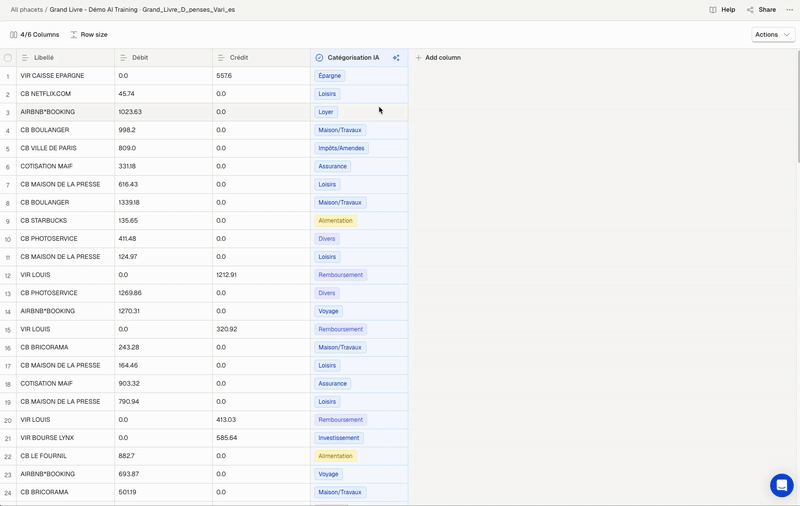Select the Débit column header
The image size is (800, 506).
click(x=163, y=58)
